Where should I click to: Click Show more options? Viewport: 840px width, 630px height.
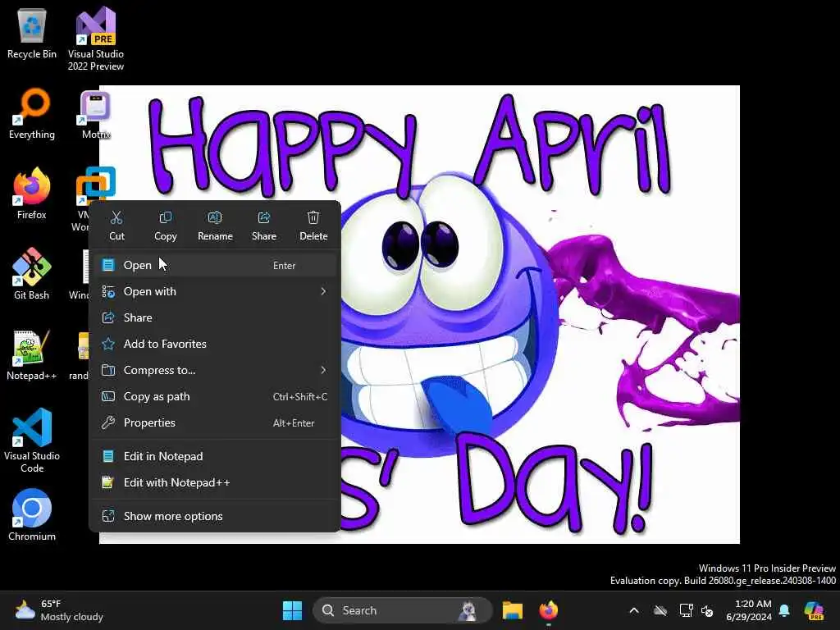point(215,517)
